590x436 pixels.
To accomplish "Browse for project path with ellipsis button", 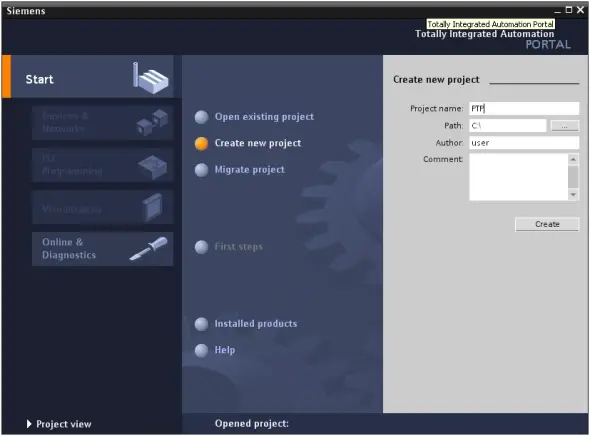I will tap(565, 126).
